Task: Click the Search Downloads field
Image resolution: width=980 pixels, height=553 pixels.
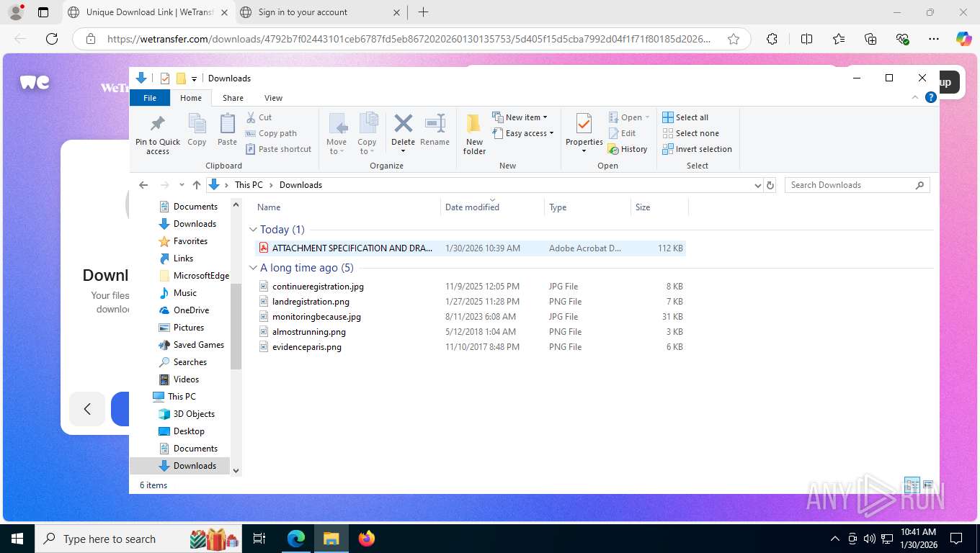Action: click(857, 185)
